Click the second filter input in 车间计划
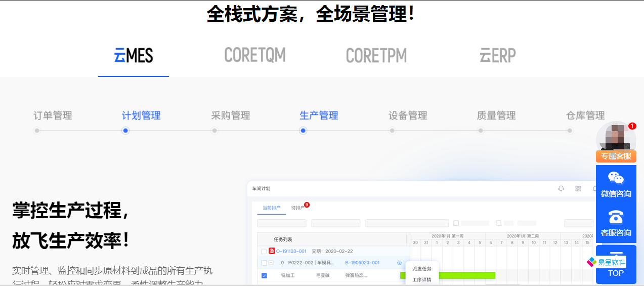The width and height of the screenshot is (644, 286). tap(336, 223)
